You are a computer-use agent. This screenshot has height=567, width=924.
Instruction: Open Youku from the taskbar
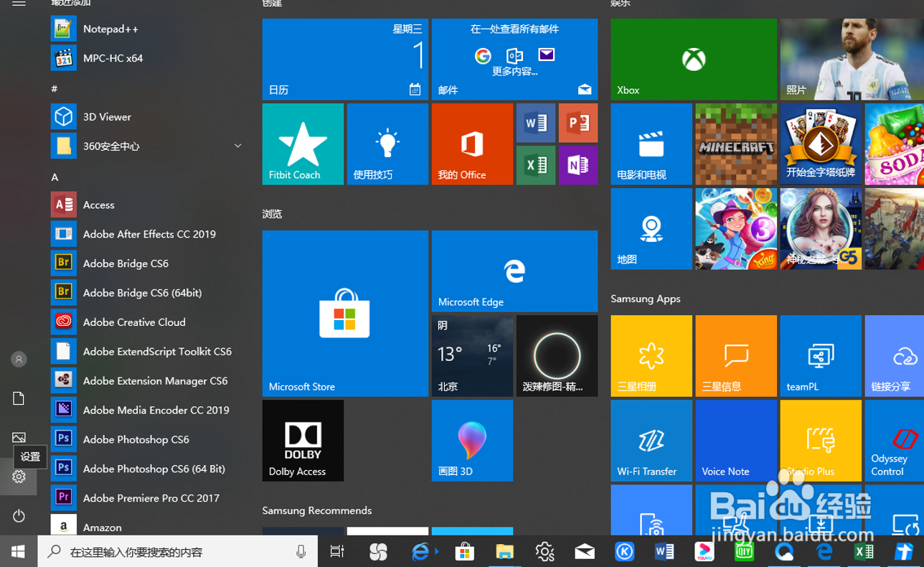click(704, 551)
